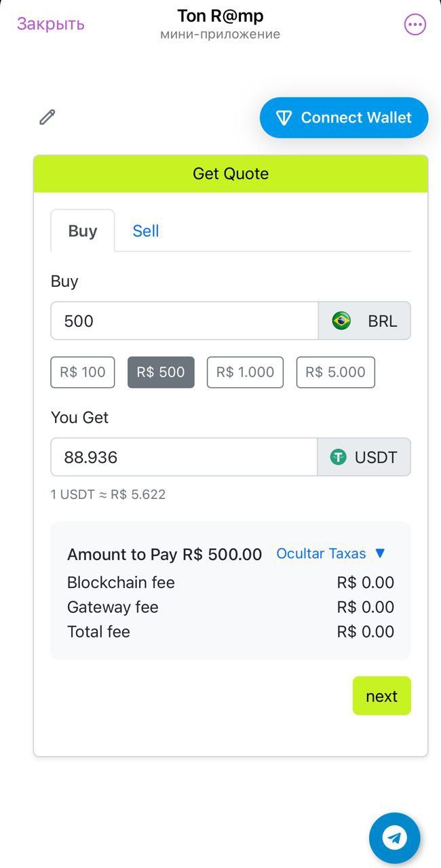Image resolution: width=441 pixels, height=868 pixels.
Task: Click the Buy amount input showing 500
Action: point(183,320)
